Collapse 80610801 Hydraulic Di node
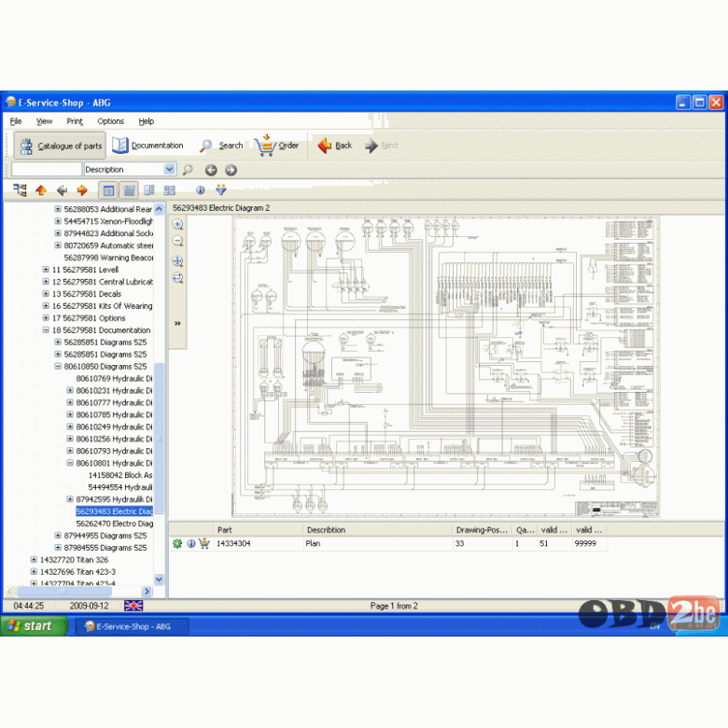728x728 pixels. (x=70, y=462)
